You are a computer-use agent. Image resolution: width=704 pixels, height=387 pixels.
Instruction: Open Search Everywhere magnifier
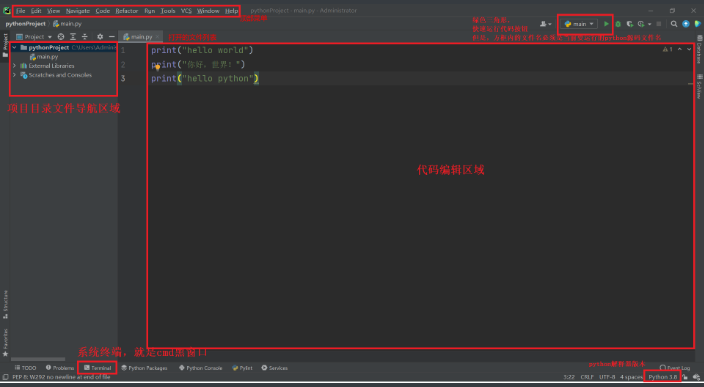point(674,24)
